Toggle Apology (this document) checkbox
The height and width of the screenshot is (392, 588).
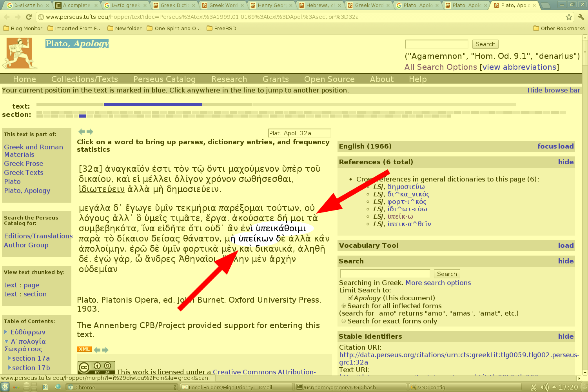[x=350, y=298]
